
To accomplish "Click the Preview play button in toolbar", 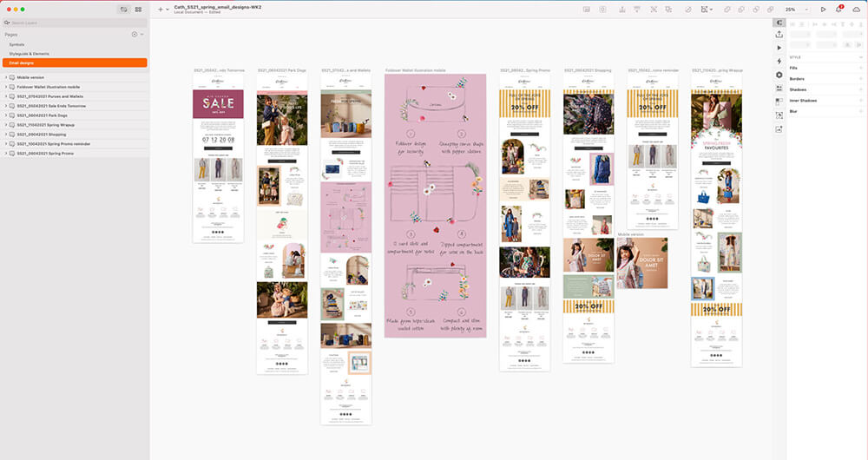I will (824, 9).
